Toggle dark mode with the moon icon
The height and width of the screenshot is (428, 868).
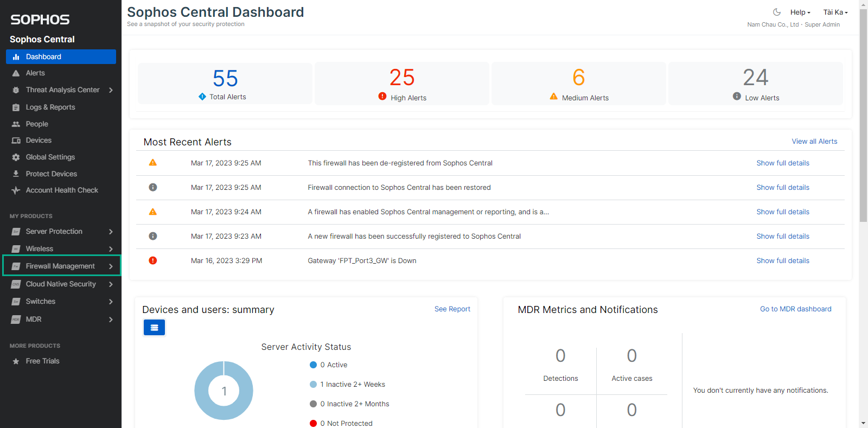pos(777,12)
